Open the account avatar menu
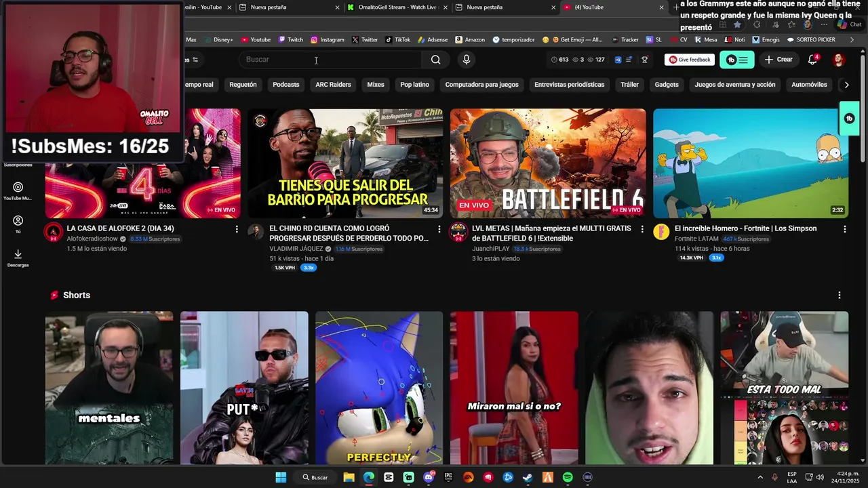Viewport: 868px width, 488px height. tap(839, 60)
